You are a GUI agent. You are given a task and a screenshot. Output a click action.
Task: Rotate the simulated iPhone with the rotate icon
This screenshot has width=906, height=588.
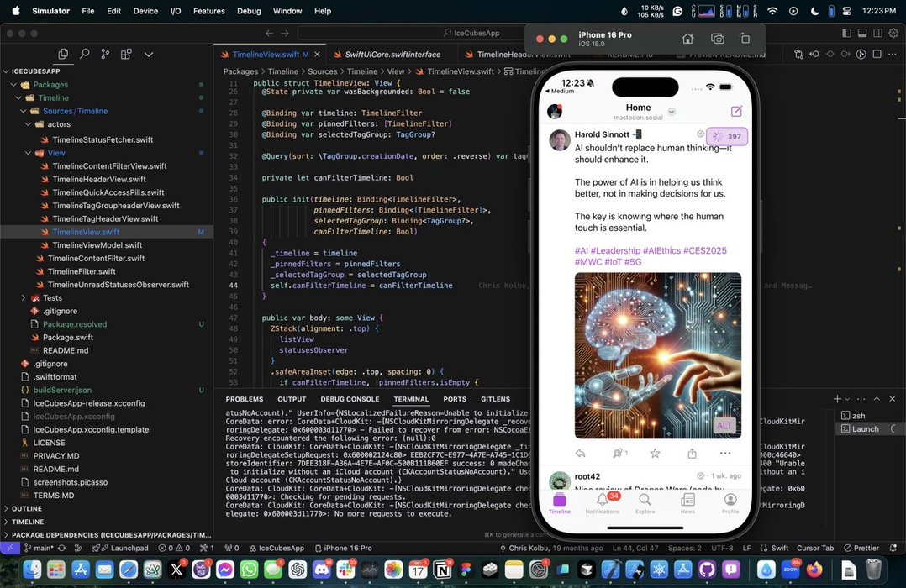point(745,39)
